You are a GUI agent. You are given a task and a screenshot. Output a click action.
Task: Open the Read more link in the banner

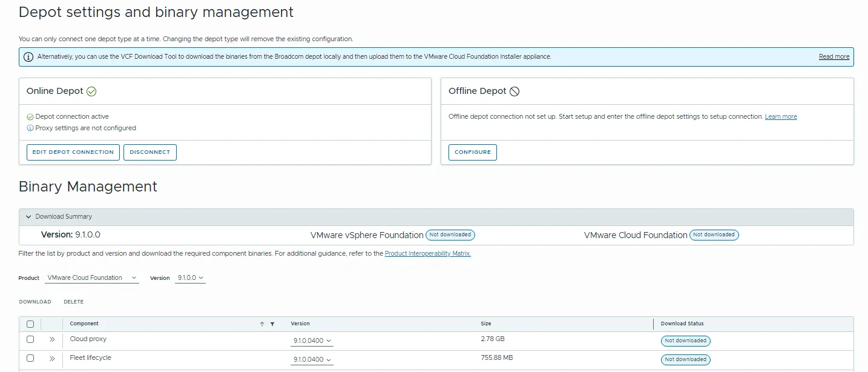834,57
